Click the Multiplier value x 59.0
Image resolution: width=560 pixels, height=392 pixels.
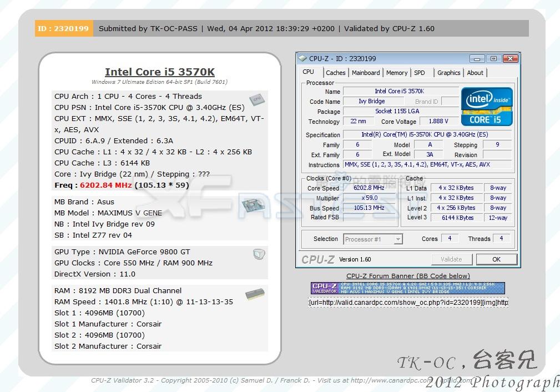369,198
